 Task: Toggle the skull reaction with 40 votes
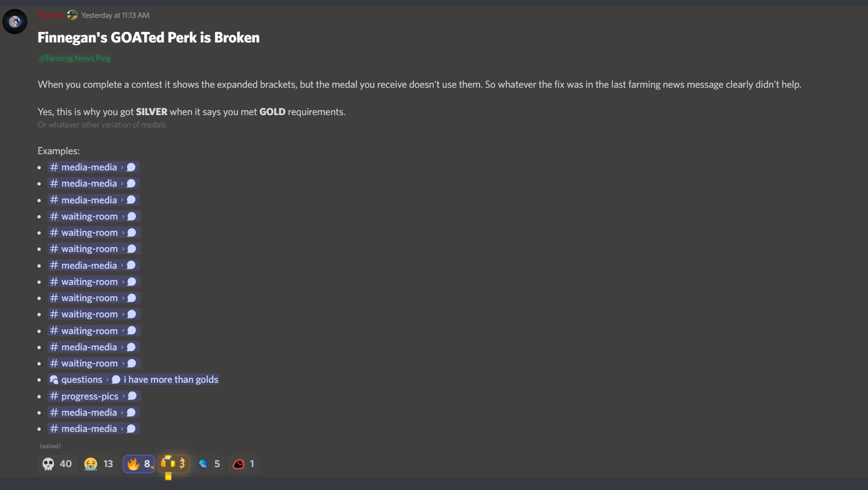[x=57, y=464]
